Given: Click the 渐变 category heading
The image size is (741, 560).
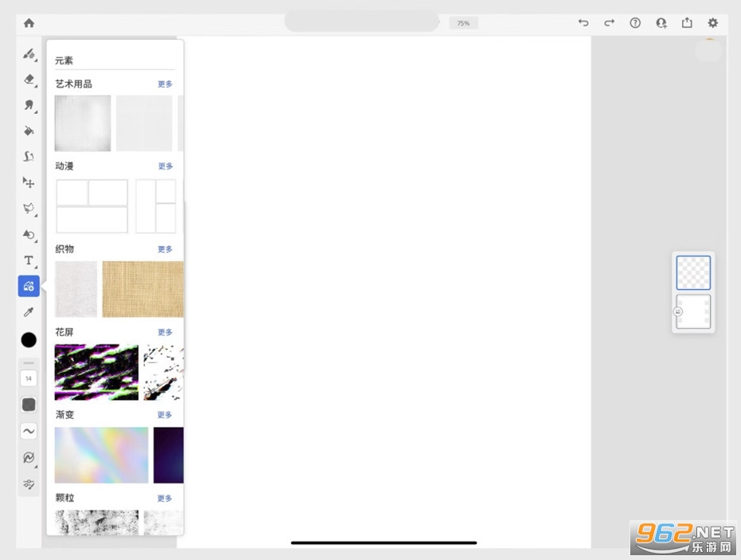Looking at the screenshot, I should [x=65, y=415].
